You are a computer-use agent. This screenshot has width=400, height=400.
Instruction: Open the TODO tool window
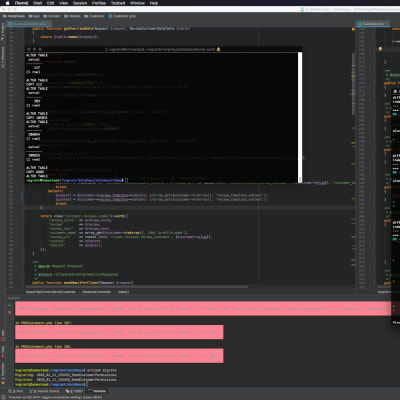click(x=75, y=391)
